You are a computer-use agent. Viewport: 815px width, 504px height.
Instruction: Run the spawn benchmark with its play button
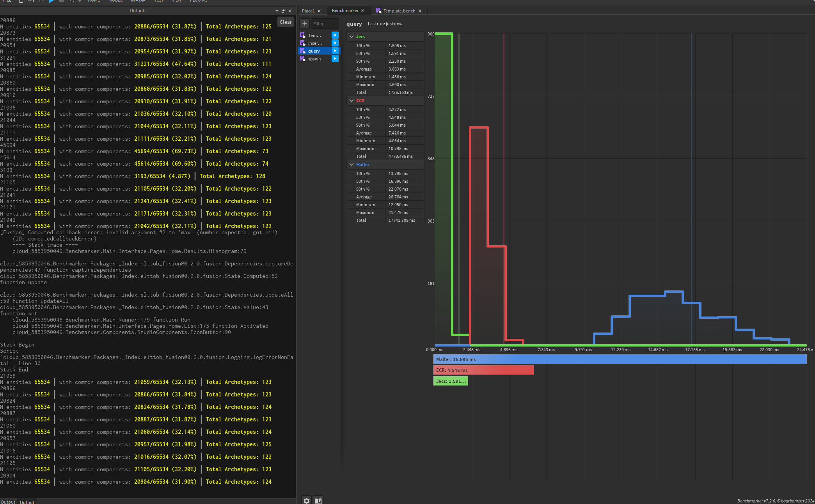pyautogui.click(x=335, y=59)
